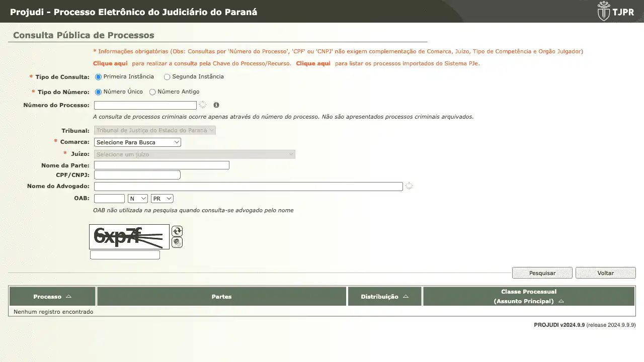Click the captcha image

129,237
